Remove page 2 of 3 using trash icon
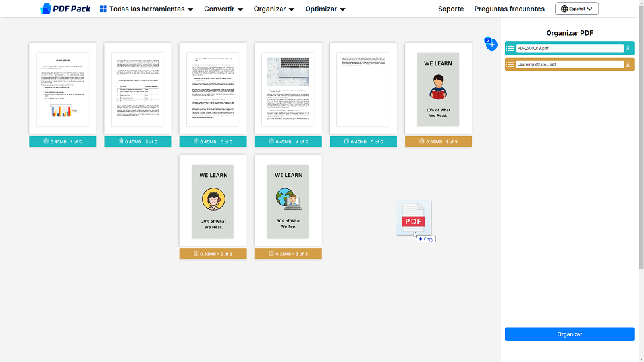 point(196,253)
